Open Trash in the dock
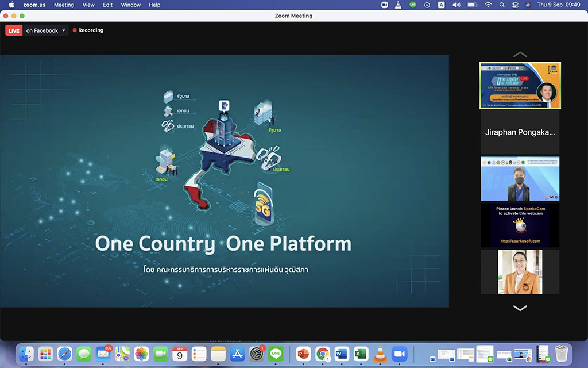The width and height of the screenshot is (588, 368). point(562,354)
